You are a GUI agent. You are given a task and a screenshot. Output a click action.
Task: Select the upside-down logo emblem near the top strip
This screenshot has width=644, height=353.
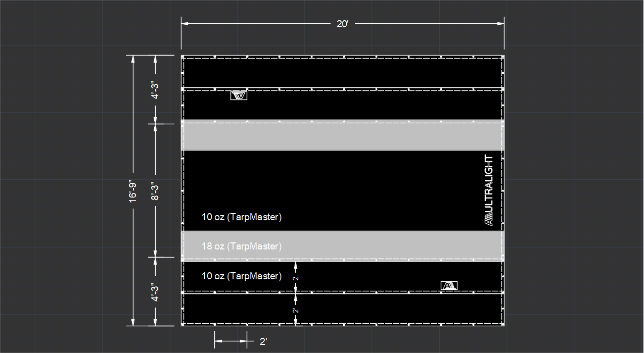click(239, 95)
